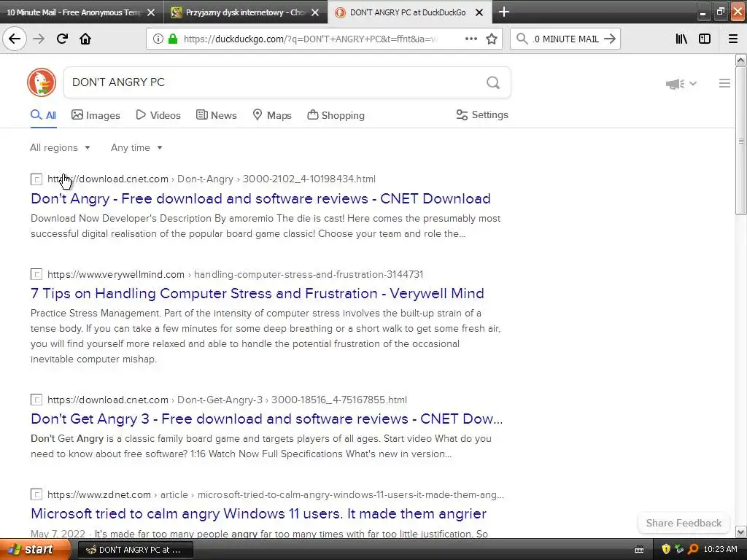This screenshot has width=747, height=560.
Task: Switch to Images results
Action: tap(96, 114)
